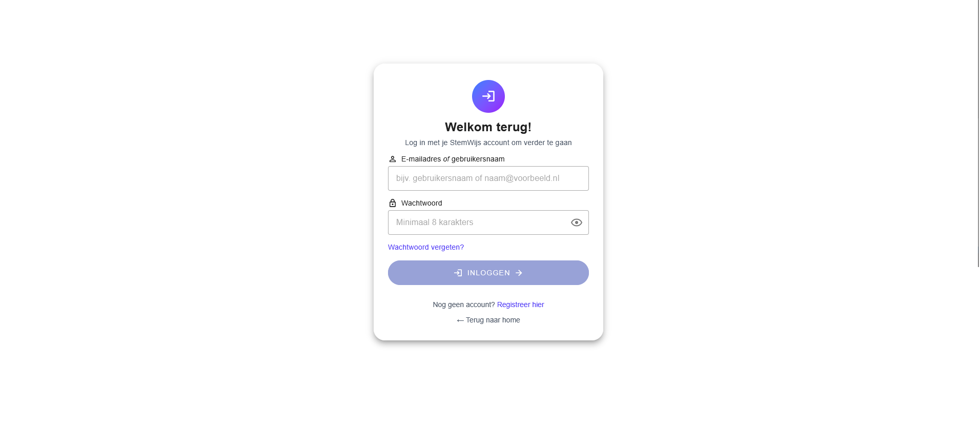Focus the Wachtwoord password field
Screen dimensions: 980x446
click(479, 222)
